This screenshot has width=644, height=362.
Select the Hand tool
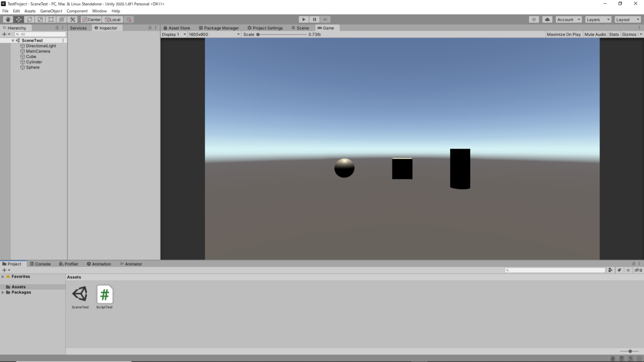pos(8,19)
